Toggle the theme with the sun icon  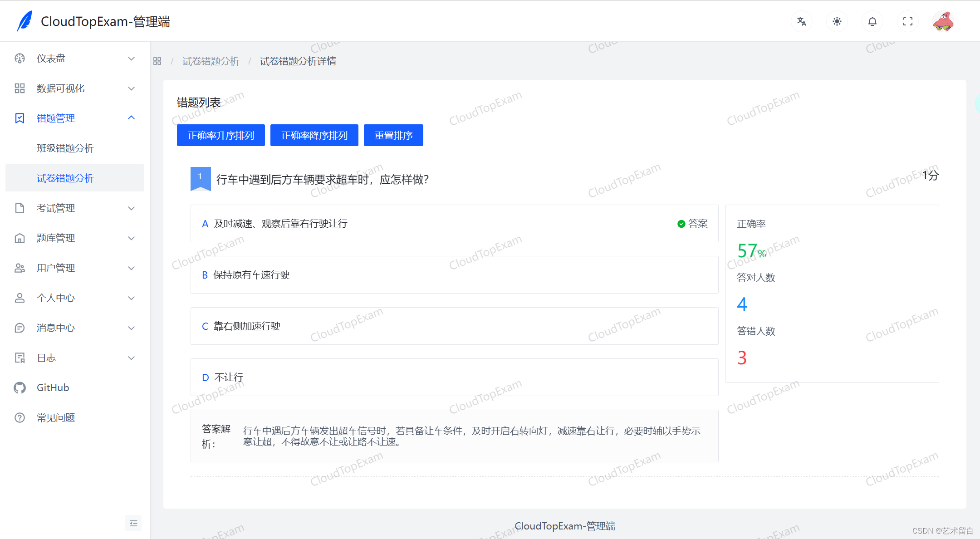point(837,21)
